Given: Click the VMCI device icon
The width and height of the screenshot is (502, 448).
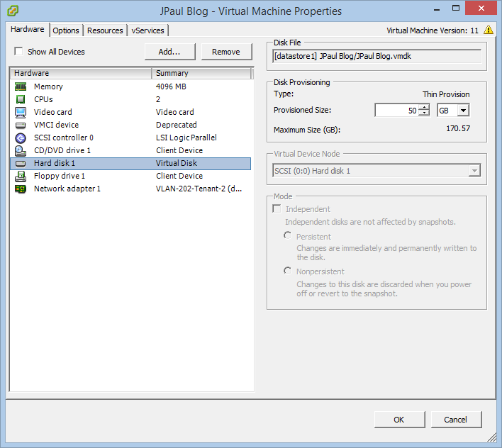Looking at the screenshot, I should (21, 125).
